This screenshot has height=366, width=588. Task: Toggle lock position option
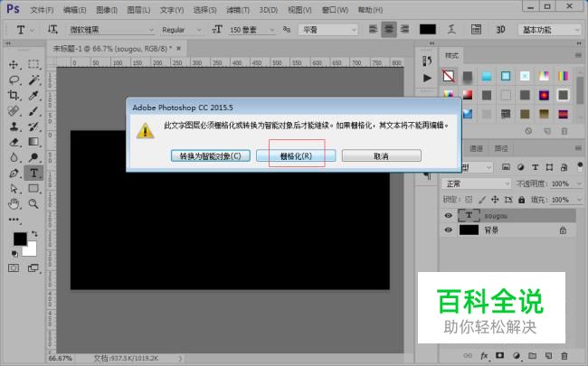pos(495,200)
